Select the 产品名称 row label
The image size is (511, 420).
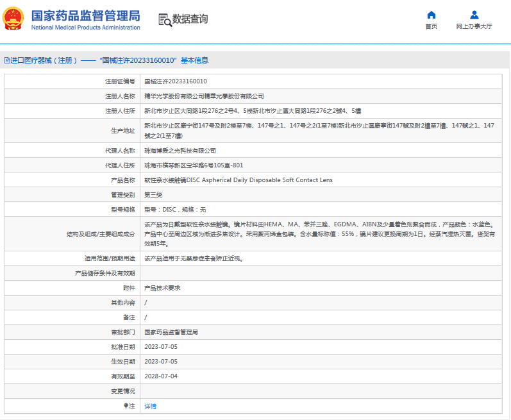(x=123, y=180)
